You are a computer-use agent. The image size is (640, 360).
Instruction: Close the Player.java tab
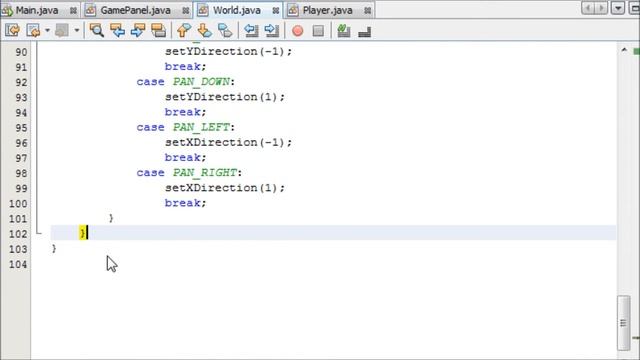(x=368, y=11)
